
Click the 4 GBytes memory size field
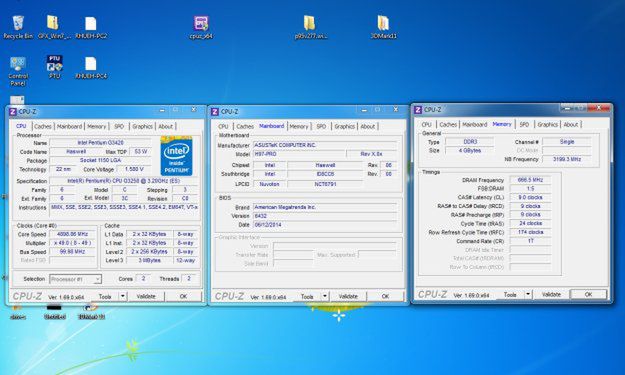point(470,151)
